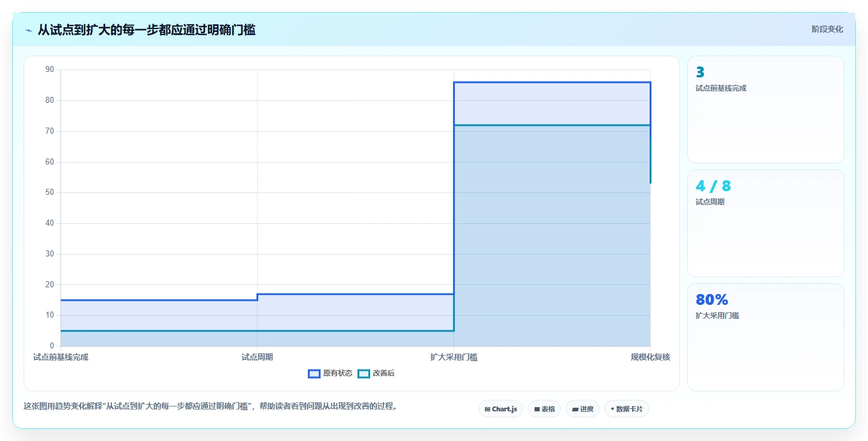Click the 阶段变化 label in the header

(x=827, y=29)
